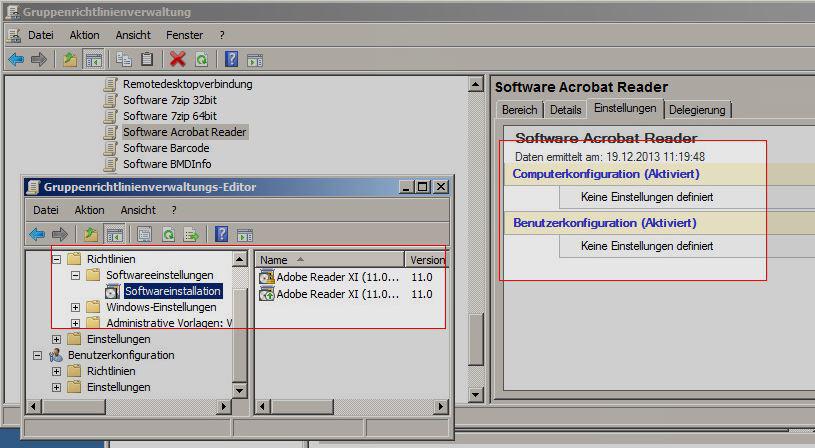Image resolution: width=815 pixels, height=448 pixels.
Task: Select Software BMDInfo policy
Action: [167, 164]
